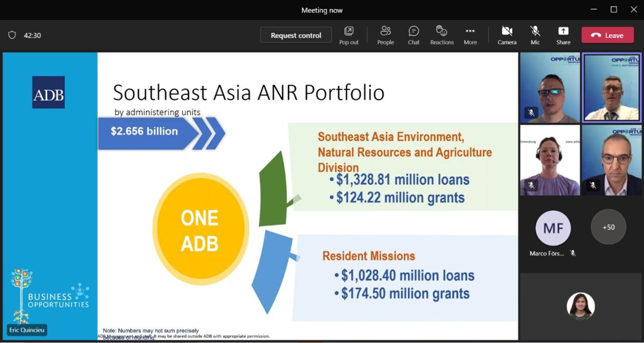
Task: Click the muted mic icon beside Marco Förs...
Action: tap(573, 253)
